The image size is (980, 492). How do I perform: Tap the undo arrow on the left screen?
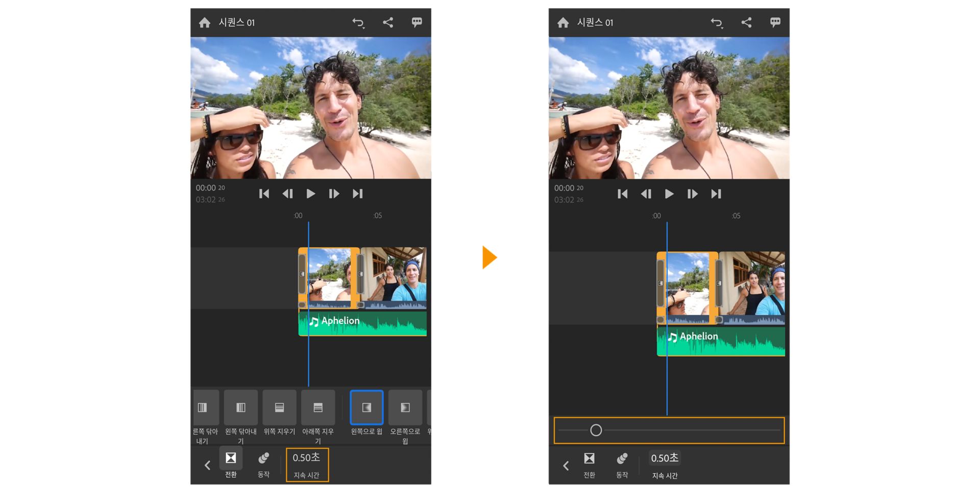[358, 22]
